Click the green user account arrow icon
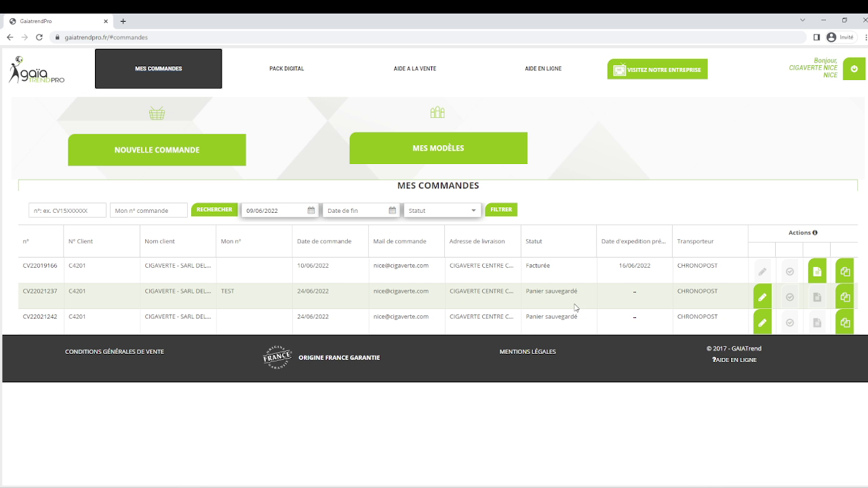 click(854, 68)
